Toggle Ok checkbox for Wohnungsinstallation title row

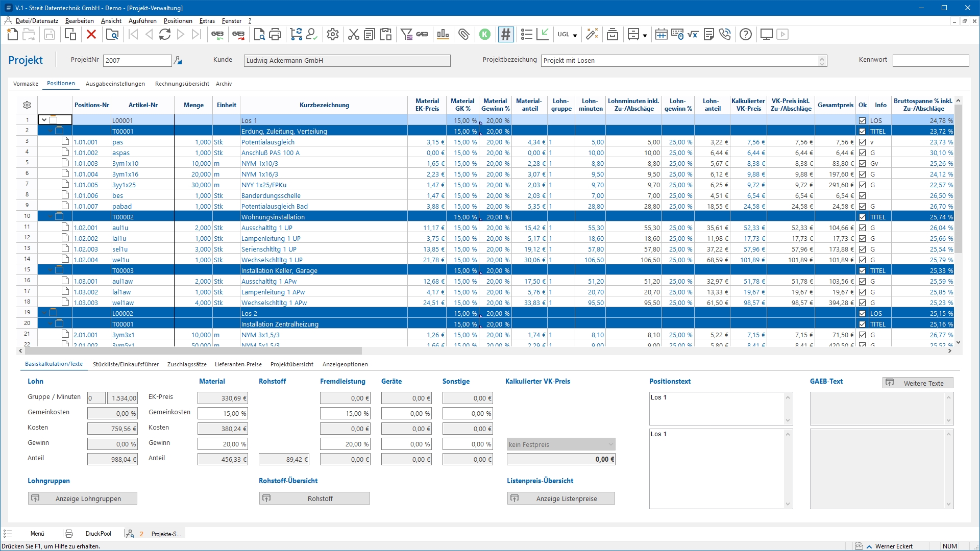(862, 217)
